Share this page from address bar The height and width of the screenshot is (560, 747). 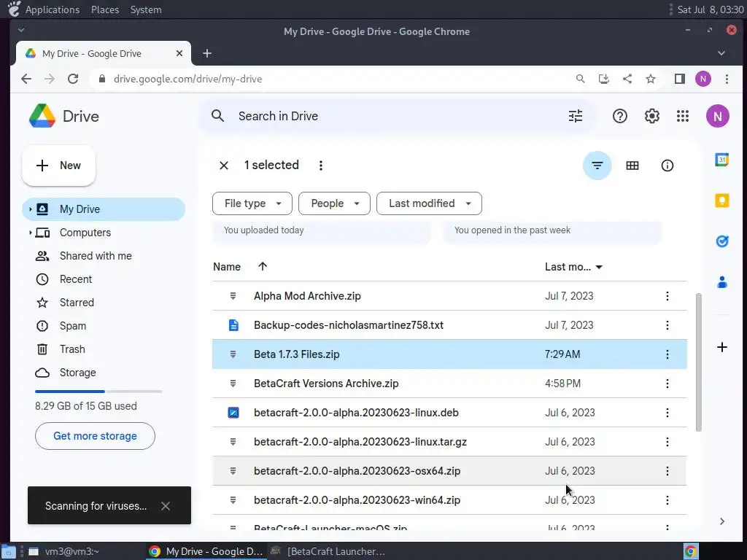point(627,79)
